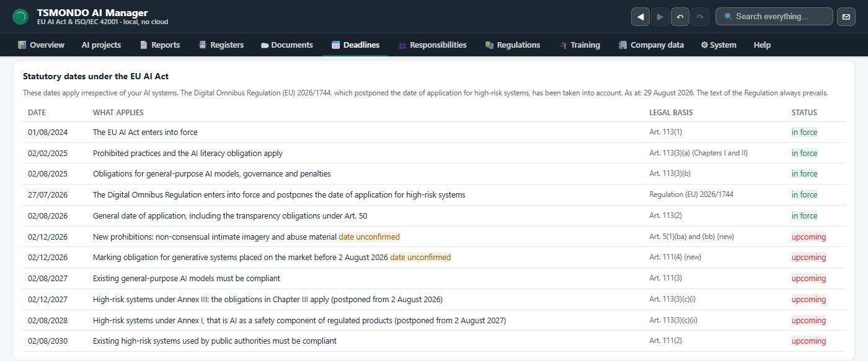
Task: Click 'date unconfirmed' badge on Marking obligation row
Action: click(420, 257)
